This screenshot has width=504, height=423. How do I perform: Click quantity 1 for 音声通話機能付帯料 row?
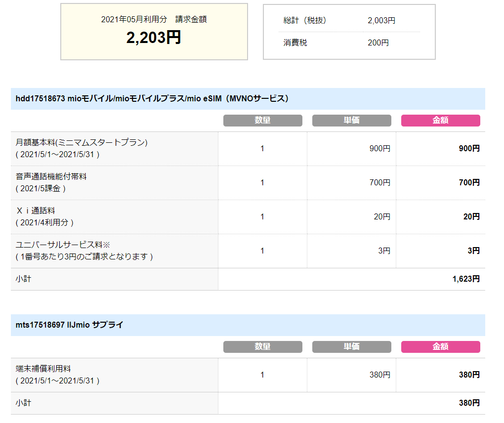click(x=262, y=182)
